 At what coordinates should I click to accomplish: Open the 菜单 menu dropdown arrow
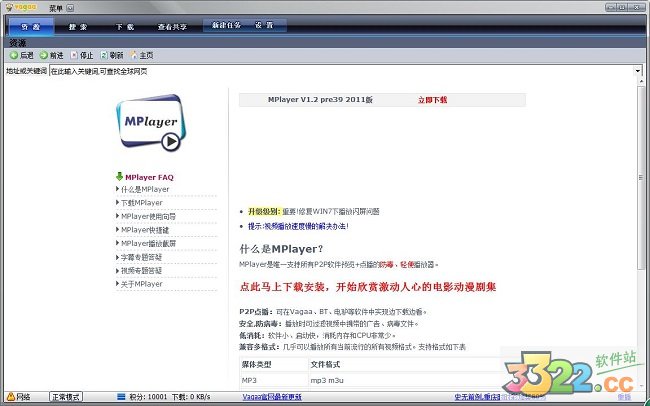(70, 8)
